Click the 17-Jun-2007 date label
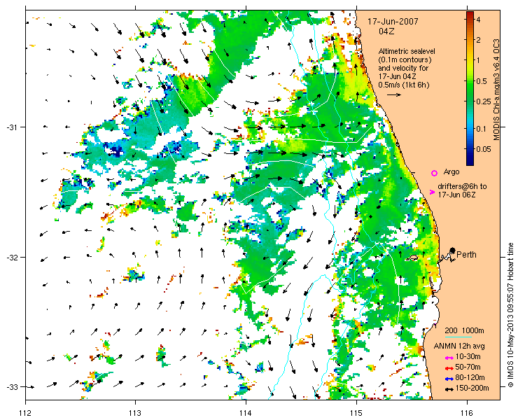518x420 pixels. 393,22
